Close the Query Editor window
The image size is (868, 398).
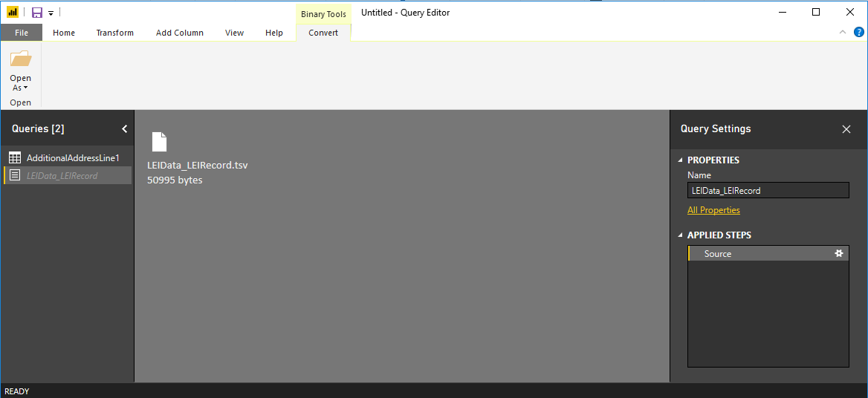coord(850,12)
